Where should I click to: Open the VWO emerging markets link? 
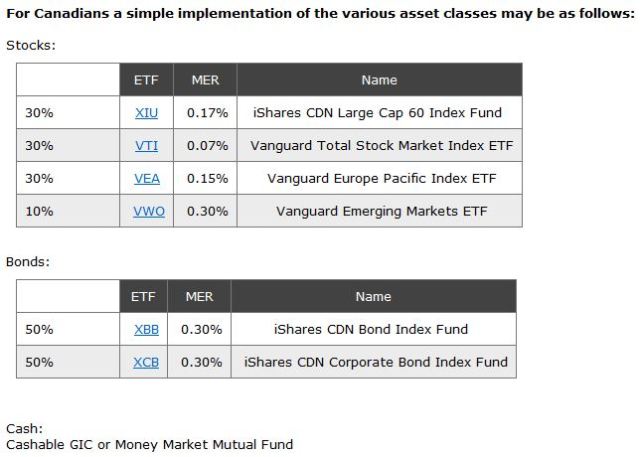click(x=148, y=212)
